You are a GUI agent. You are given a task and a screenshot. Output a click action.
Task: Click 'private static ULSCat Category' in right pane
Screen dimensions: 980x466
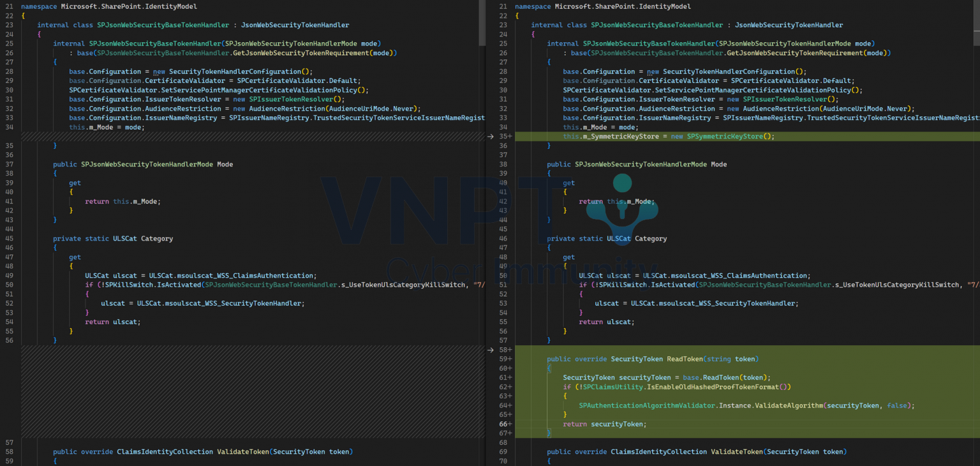[x=607, y=238]
